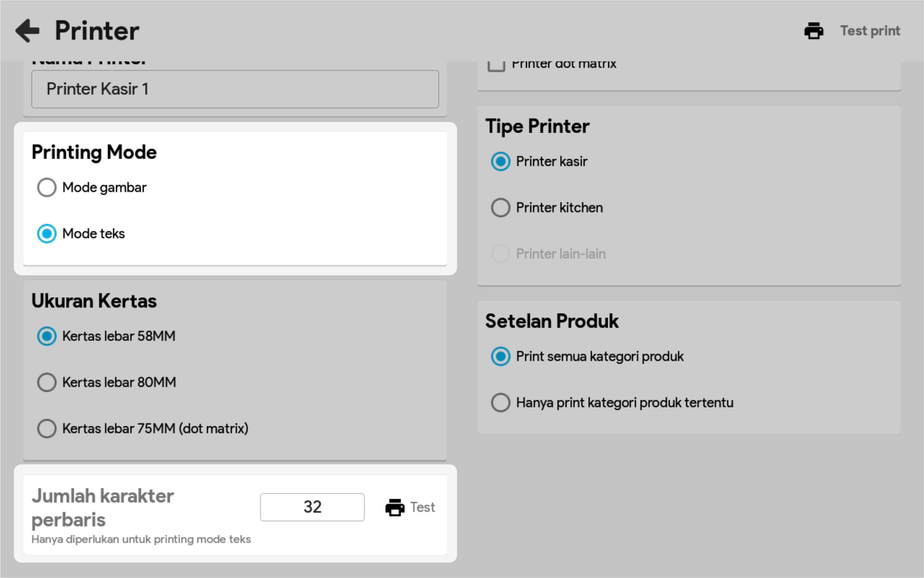Choose Print semua kategori produk

(x=500, y=356)
